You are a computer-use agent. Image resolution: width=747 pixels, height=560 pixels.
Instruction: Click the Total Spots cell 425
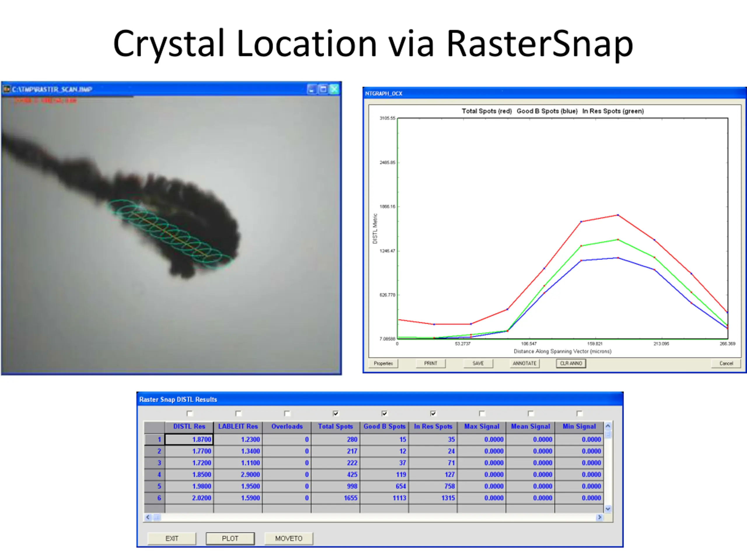335,475
